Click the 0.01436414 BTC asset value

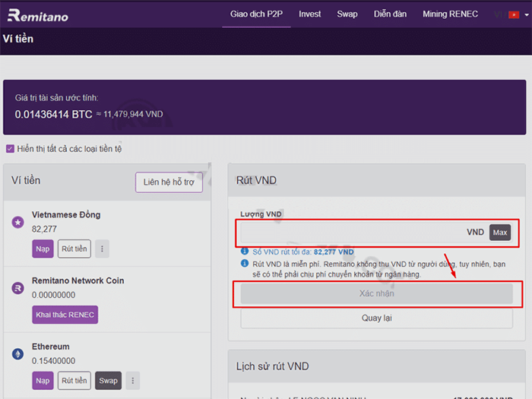[x=54, y=114]
